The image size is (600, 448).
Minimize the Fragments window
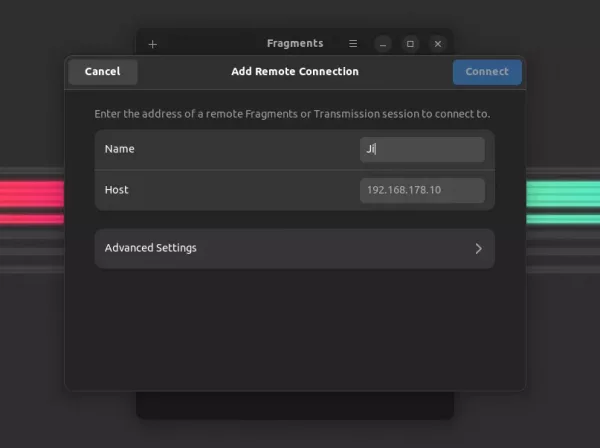click(383, 44)
